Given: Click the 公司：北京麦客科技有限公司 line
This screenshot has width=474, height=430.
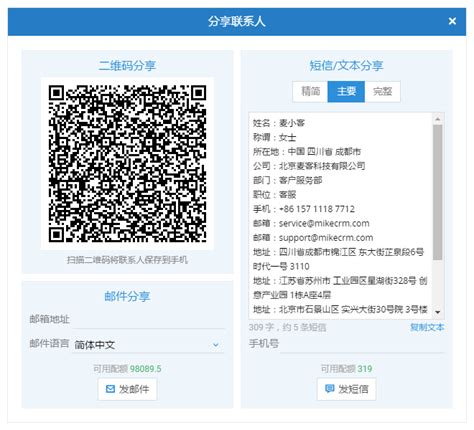Looking at the screenshot, I should coord(309,166).
